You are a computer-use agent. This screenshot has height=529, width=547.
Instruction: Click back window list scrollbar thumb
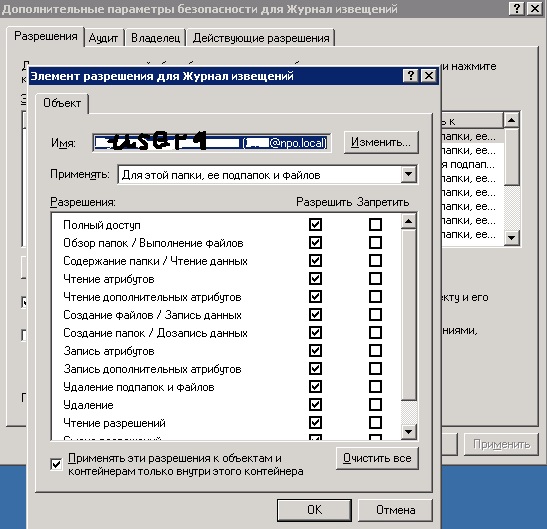(x=511, y=157)
